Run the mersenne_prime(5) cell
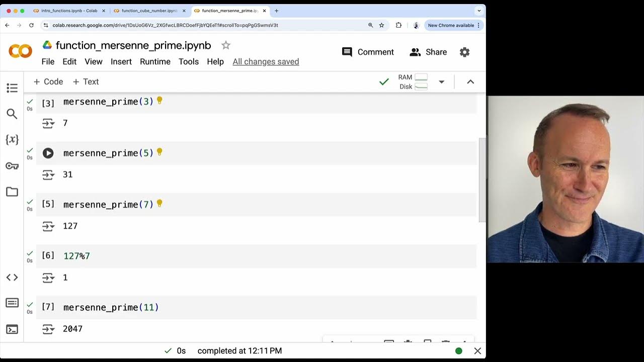 tap(48, 153)
